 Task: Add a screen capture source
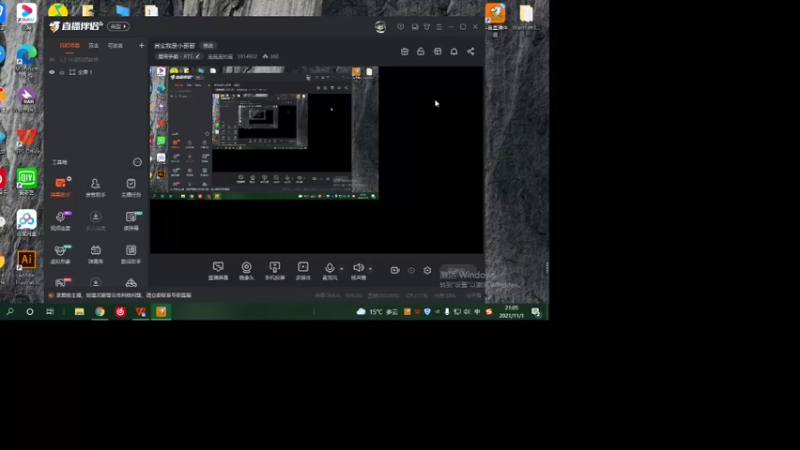pos(218,270)
